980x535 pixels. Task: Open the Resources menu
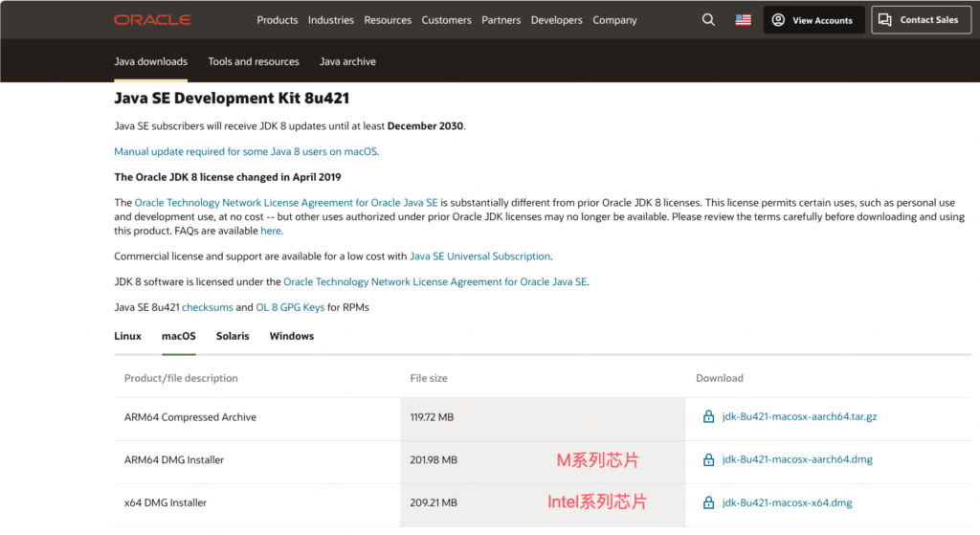click(388, 20)
